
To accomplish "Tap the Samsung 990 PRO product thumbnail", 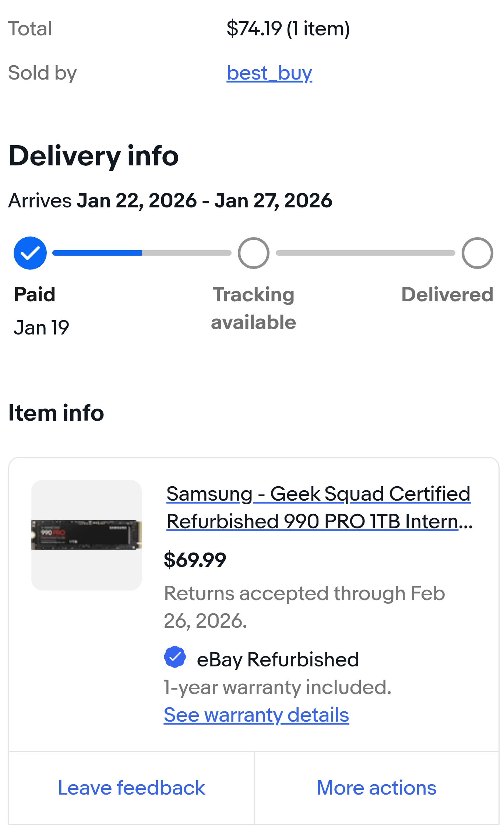I will pyautogui.click(x=87, y=535).
